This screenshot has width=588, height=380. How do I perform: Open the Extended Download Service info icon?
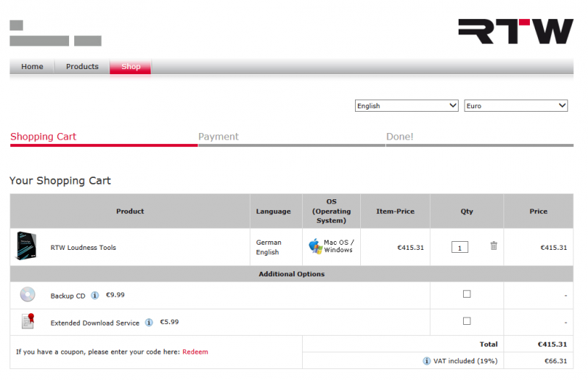click(149, 322)
